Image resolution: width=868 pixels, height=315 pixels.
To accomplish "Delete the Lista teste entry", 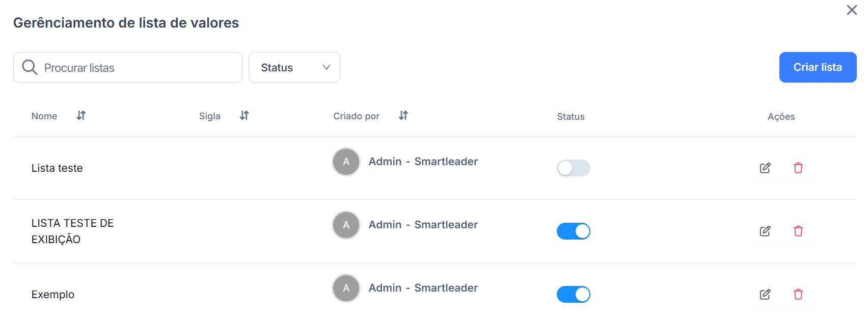I will point(798,168).
